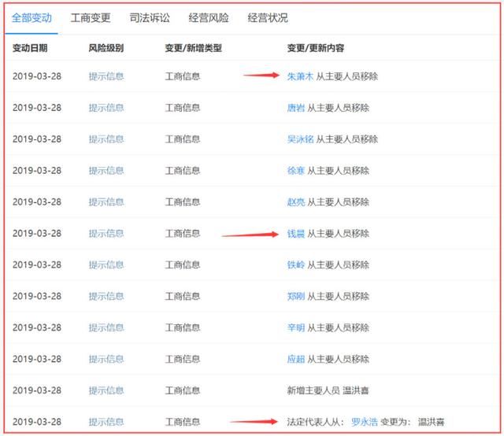Open the 应超 person link
504x436 pixels.
click(x=295, y=359)
